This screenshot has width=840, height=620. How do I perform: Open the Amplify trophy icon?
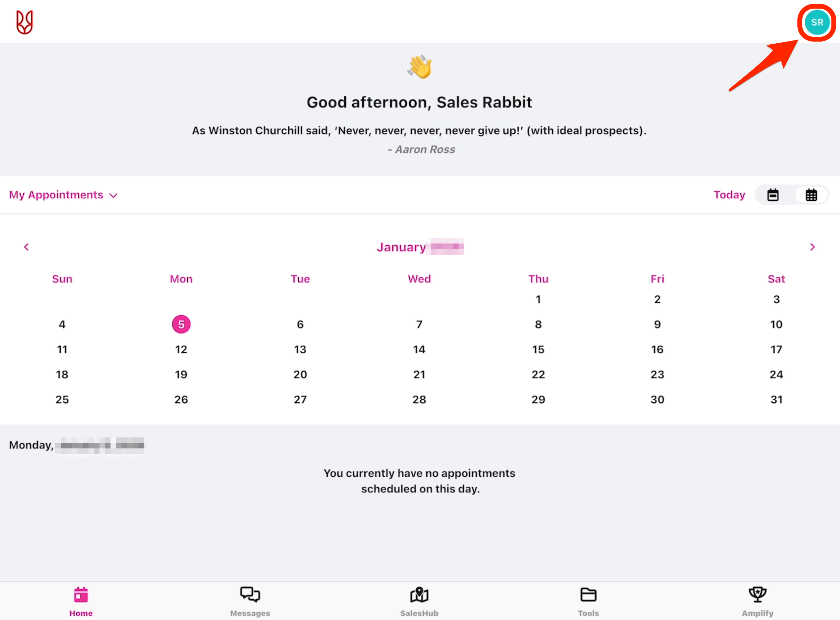click(x=758, y=595)
